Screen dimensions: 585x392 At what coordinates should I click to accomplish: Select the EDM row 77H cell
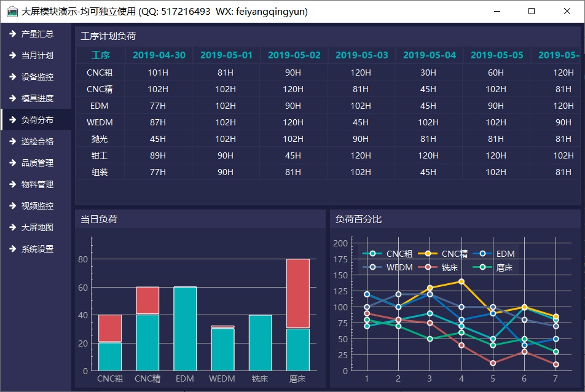click(158, 106)
